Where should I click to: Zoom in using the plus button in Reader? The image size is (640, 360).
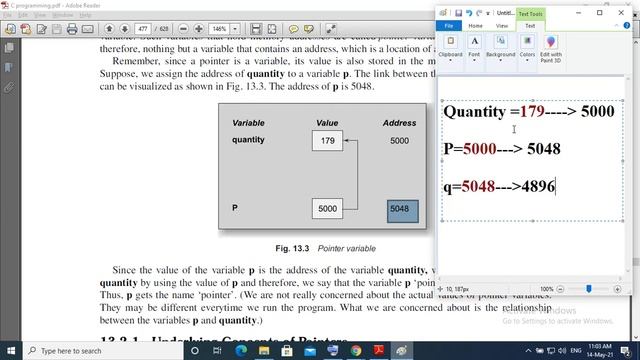199,29
